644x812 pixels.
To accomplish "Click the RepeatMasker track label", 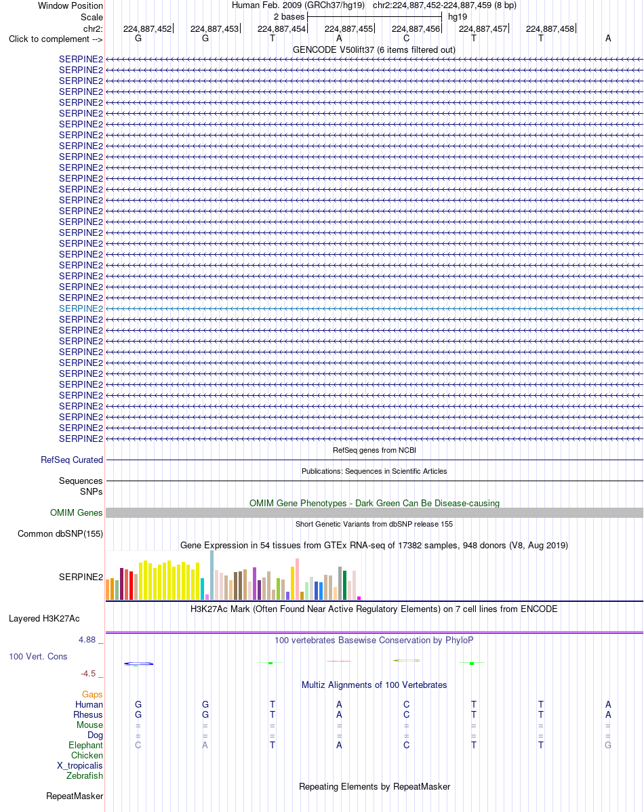I will click(x=75, y=796).
